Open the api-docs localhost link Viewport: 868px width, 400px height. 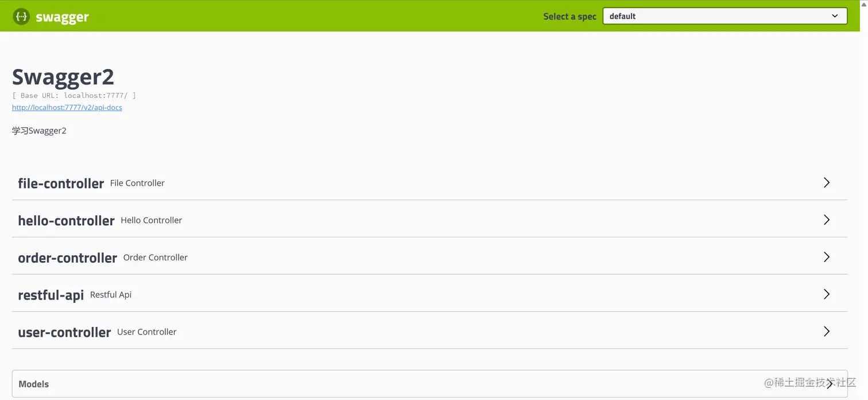(x=67, y=107)
